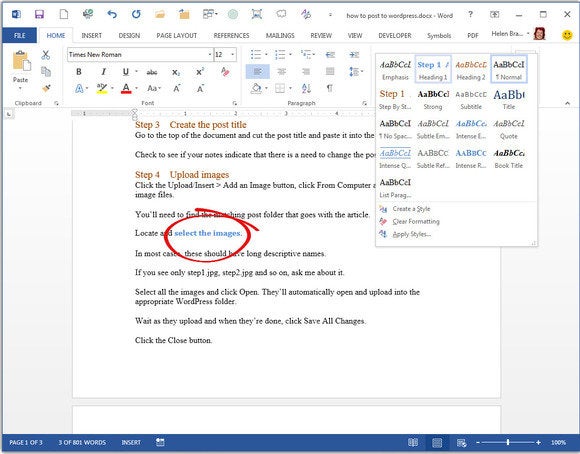
Task: Click the Cut scissors icon
Action: 45,55
